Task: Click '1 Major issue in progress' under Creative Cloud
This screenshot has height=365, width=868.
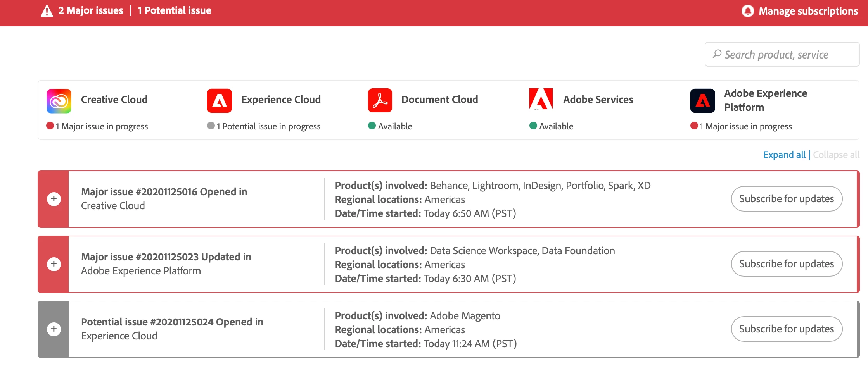Action: pyautogui.click(x=102, y=126)
